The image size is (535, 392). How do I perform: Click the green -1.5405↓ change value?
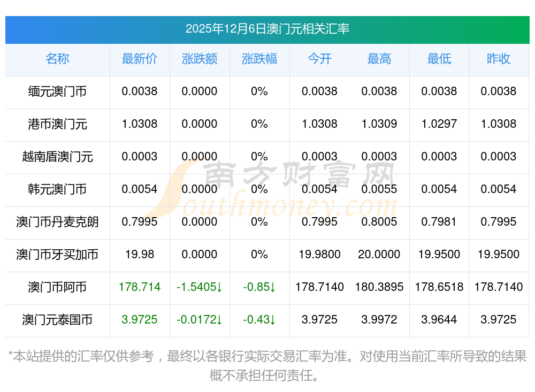coord(200,287)
